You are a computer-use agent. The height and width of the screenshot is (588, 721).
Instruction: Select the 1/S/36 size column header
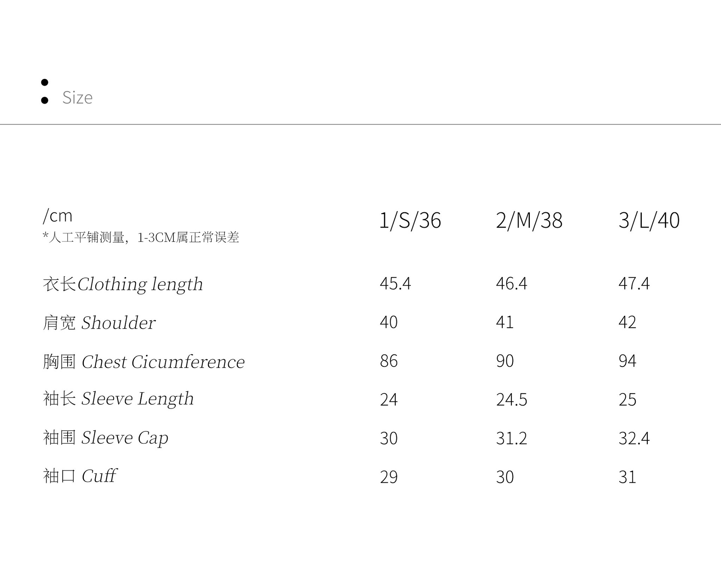[410, 220]
